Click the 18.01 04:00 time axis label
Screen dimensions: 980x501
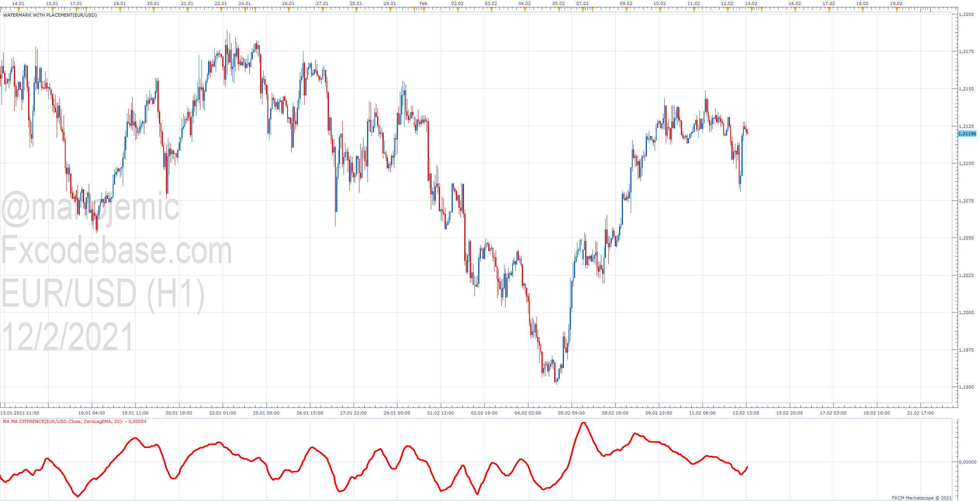(92, 413)
